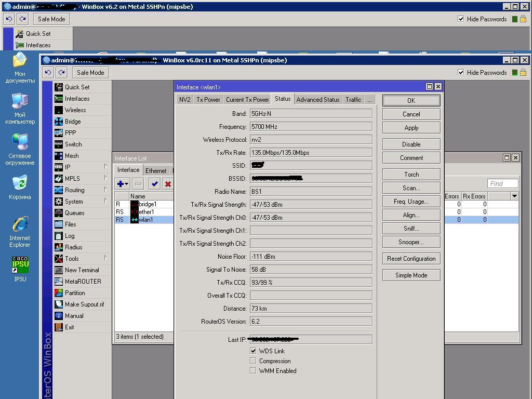Open the Bridge menu item

82,122
